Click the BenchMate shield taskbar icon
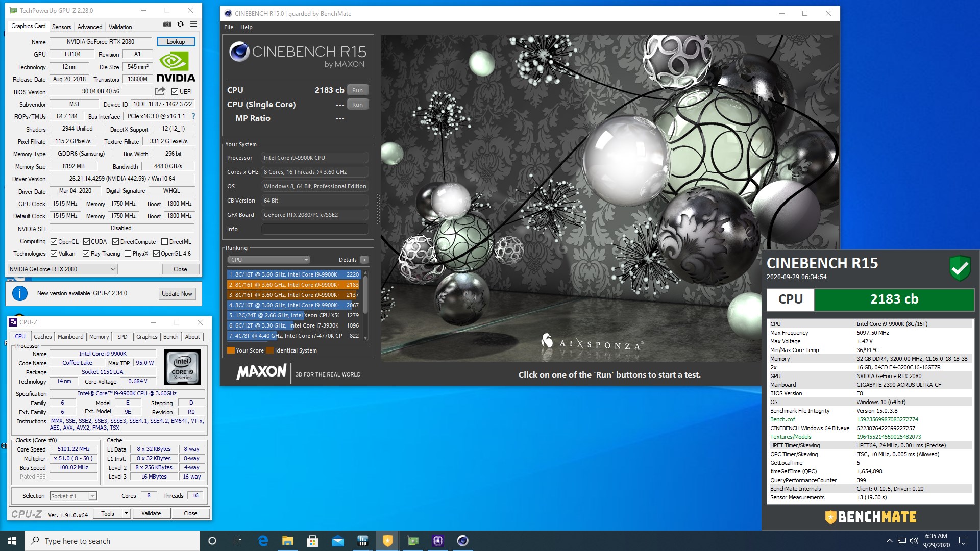 388,541
